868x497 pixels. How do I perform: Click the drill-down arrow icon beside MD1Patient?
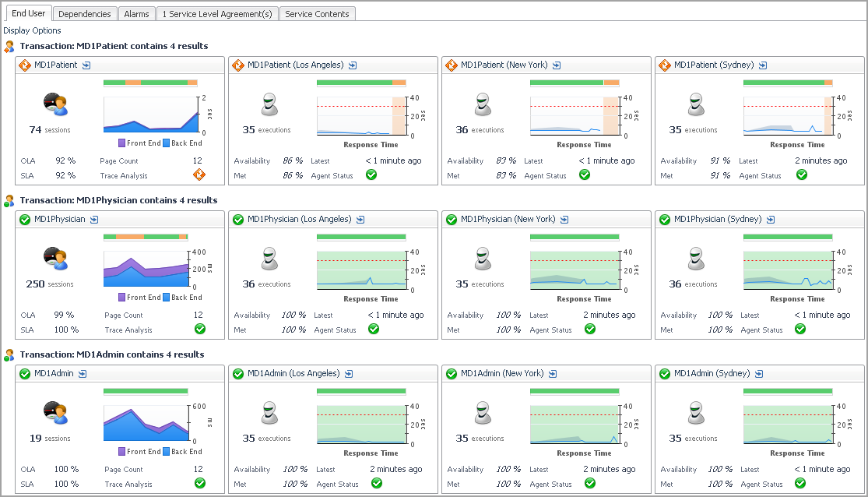[x=86, y=65]
